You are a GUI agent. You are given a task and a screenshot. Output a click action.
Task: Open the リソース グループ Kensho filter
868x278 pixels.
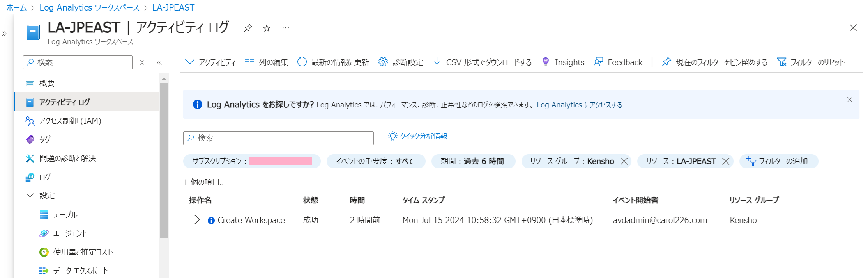click(x=572, y=161)
